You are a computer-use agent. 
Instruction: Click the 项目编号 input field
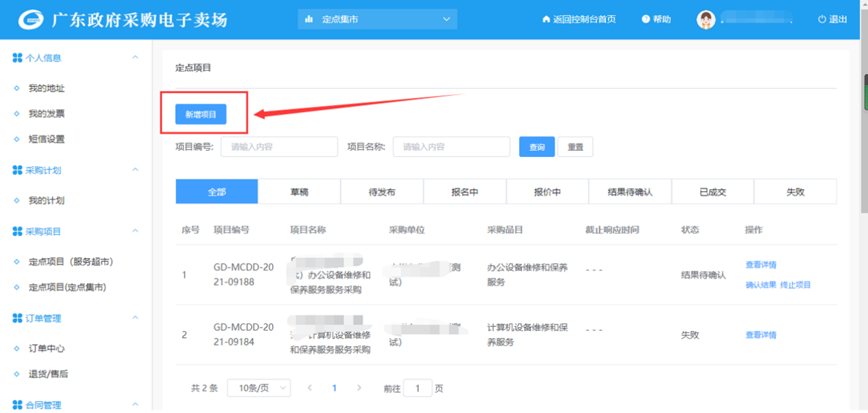278,147
